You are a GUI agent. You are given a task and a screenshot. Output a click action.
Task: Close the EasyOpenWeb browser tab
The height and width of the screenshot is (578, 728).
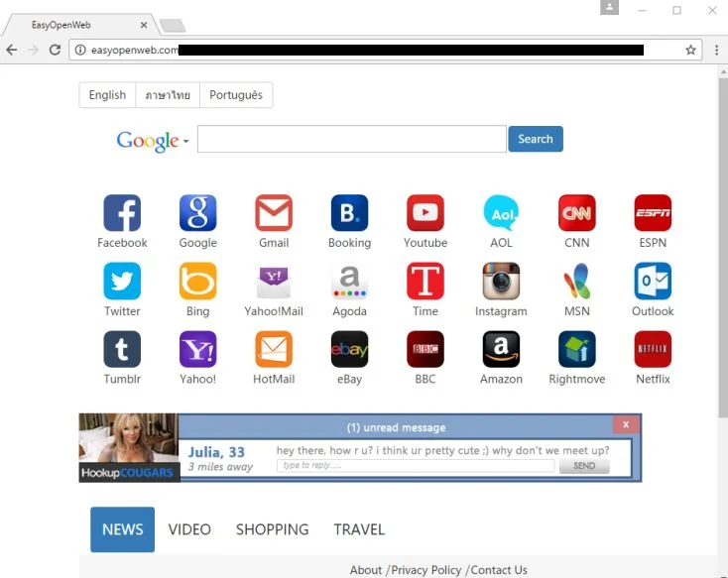(x=144, y=25)
